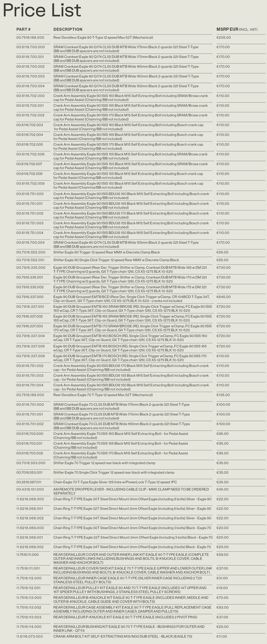The image size is (267, 644).
Task: Click the €645.00 groupset price
Action: [224, 297]
